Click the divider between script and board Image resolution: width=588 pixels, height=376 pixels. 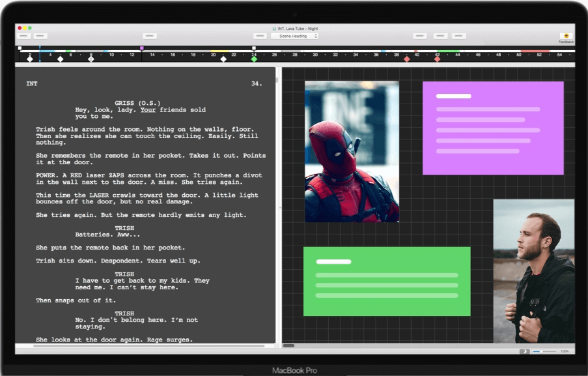(x=279, y=207)
